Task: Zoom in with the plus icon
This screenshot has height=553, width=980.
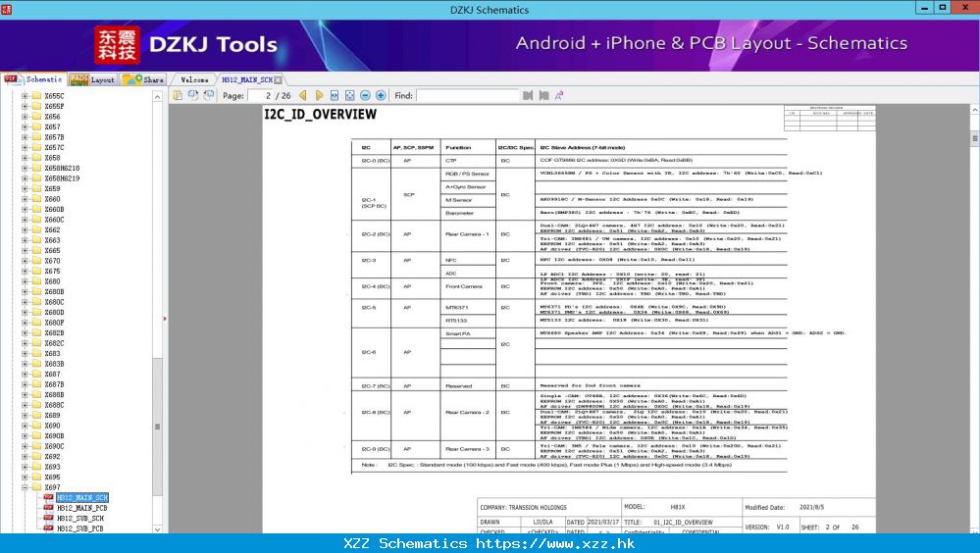Action: (381, 96)
